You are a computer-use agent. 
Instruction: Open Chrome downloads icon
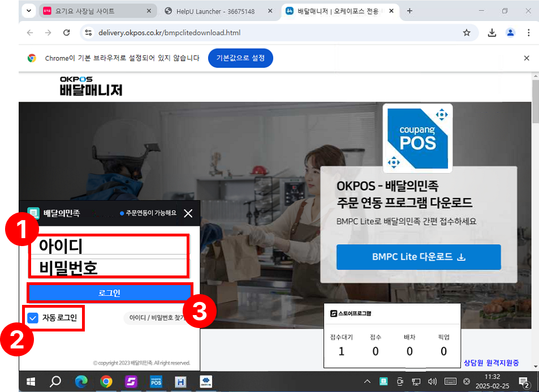[x=492, y=33]
